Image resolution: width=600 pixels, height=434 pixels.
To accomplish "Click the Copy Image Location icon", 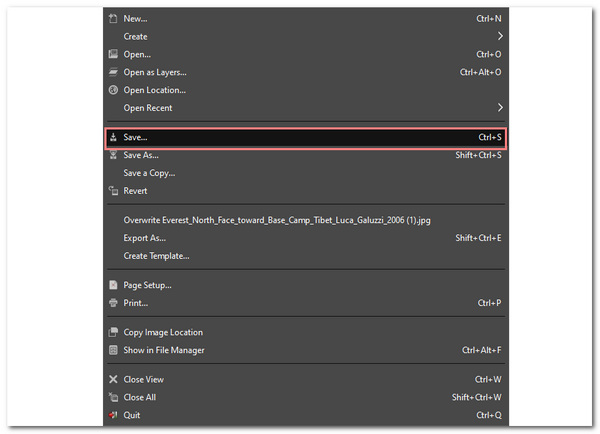I will (x=113, y=332).
